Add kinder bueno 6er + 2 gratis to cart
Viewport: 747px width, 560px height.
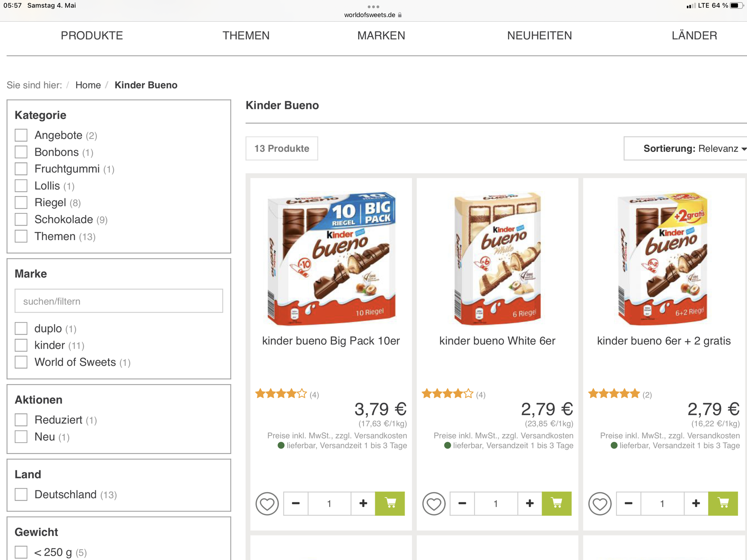(723, 504)
